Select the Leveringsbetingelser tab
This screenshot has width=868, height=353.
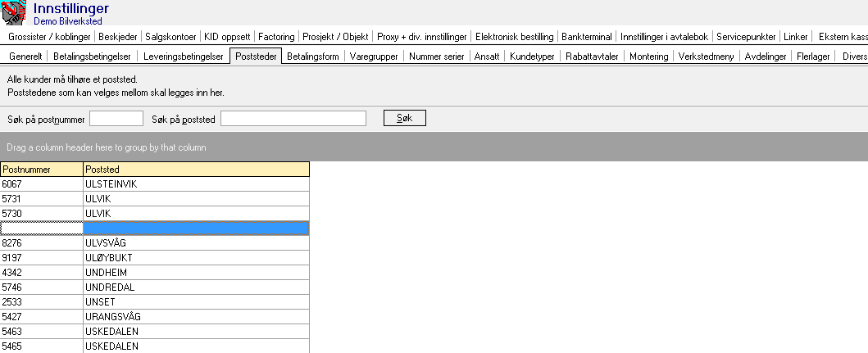(x=184, y=57)
